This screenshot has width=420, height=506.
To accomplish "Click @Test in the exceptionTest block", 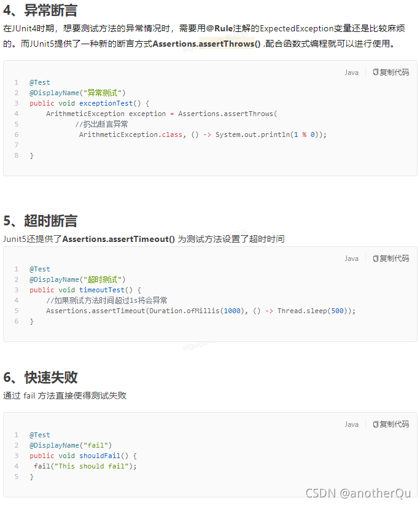I will tap(40, 82).
